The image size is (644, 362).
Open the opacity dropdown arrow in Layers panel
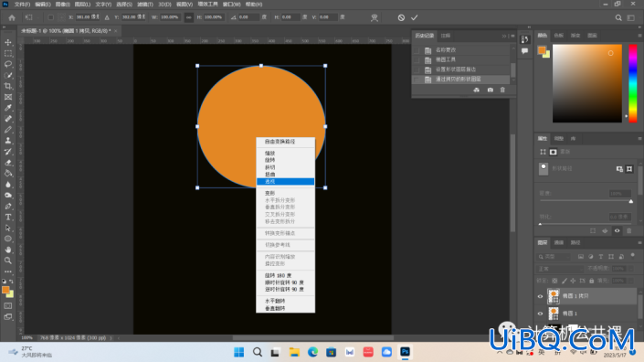tap(631, 269)
